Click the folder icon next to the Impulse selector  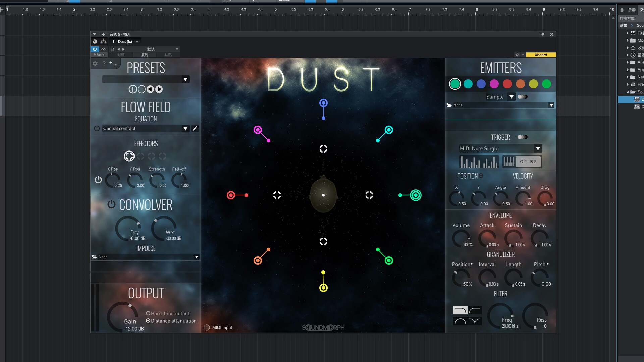[94, 257]
